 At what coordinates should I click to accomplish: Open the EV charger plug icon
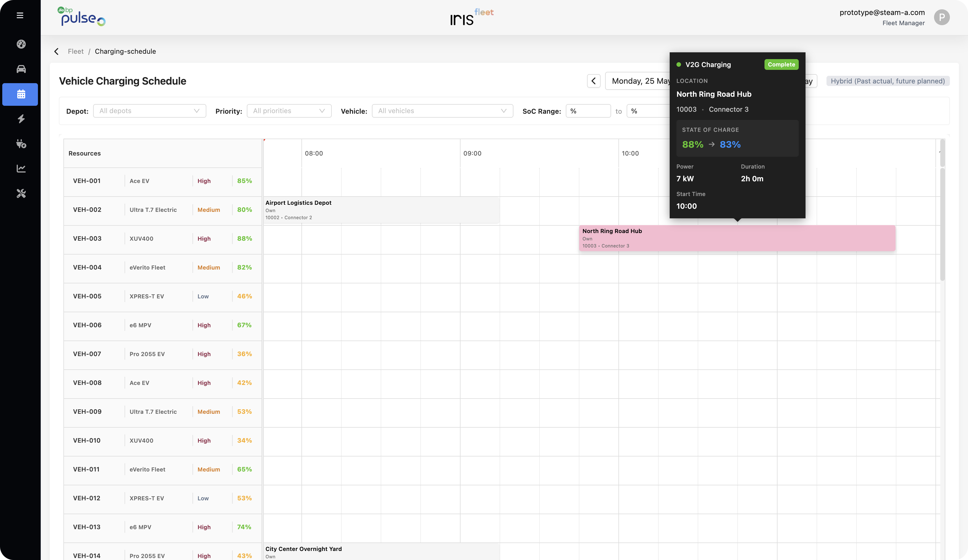pyautogui.click(x=21, y=144)
